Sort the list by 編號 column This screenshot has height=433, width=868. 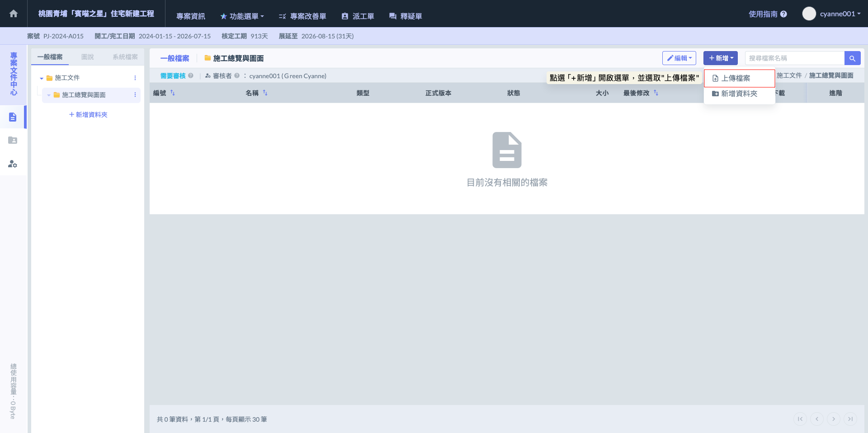172,93
